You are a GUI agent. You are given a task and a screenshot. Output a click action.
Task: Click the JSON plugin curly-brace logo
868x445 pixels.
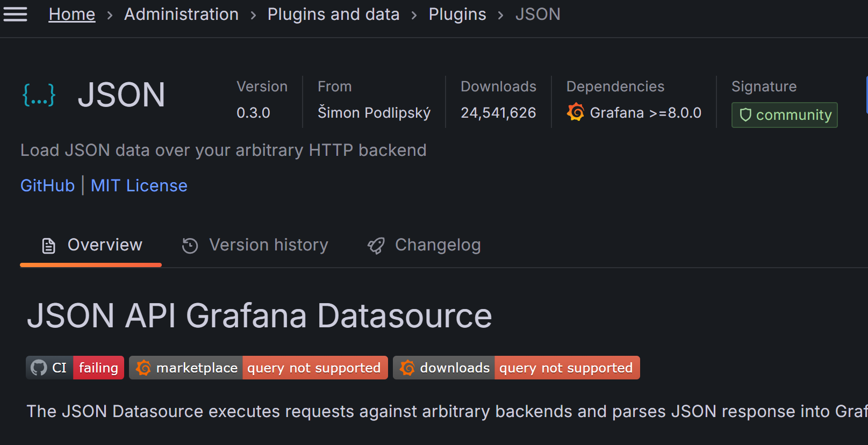[x=39, y=95]
